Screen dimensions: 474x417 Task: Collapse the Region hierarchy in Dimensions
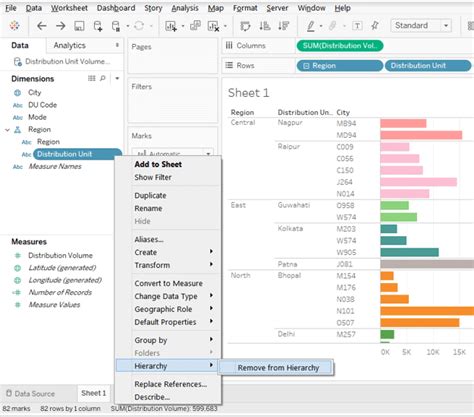[x=7, y=130]
